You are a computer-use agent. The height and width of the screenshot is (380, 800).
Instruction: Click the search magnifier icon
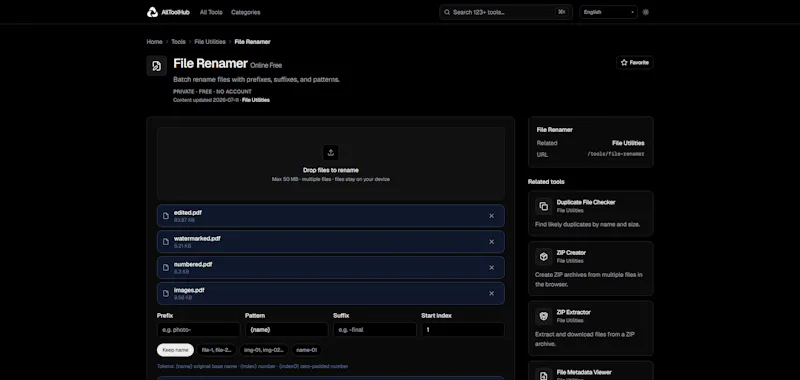coord(447,12)
